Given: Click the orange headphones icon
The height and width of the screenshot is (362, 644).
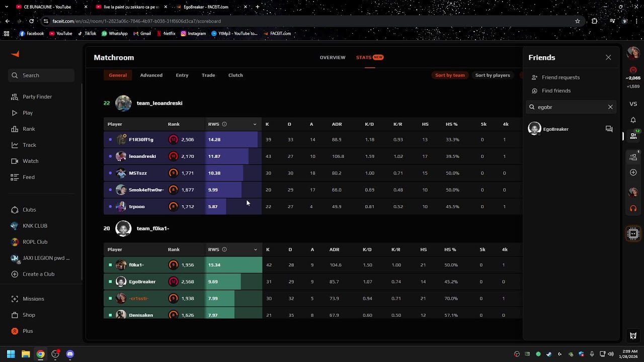Looking at the screenshot, I should (633, 209).
